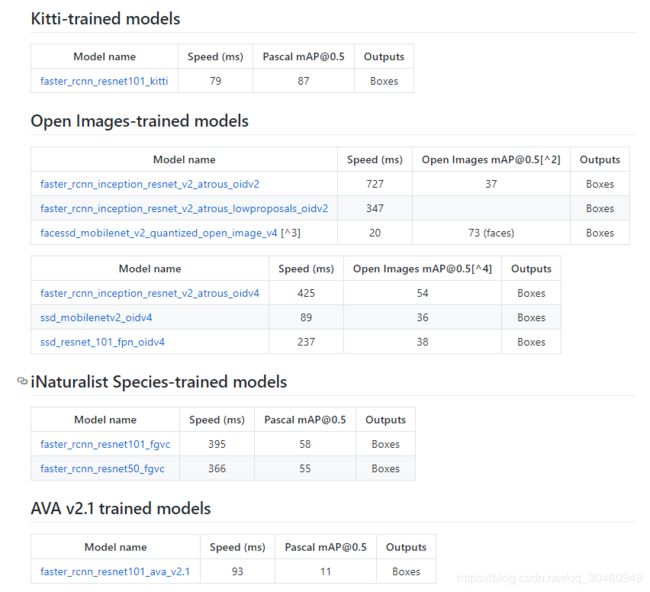Open the faster_rcnn_resnet101_kitti model link
Viewport: 650px width, 592px height.
(x=104, y=81)
